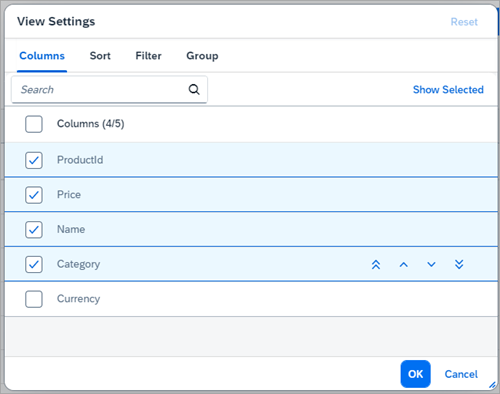
Task: Go to the Group tab
Action: coord(202,56)
